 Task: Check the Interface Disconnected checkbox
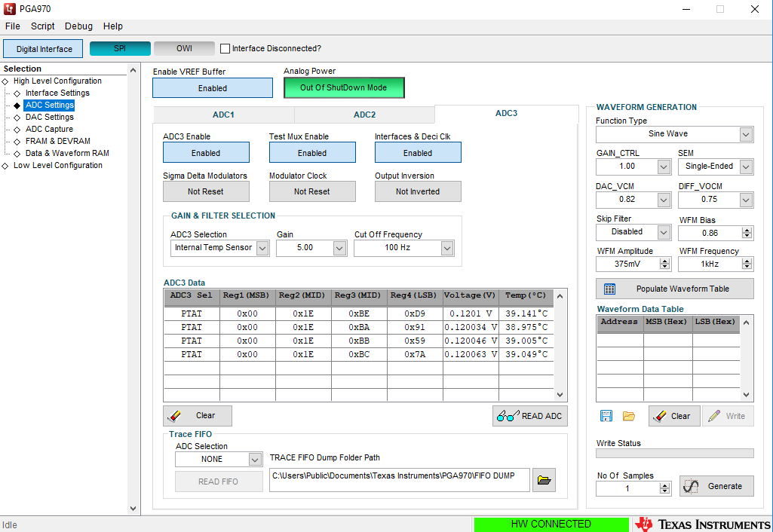click(x=225, y=48)
